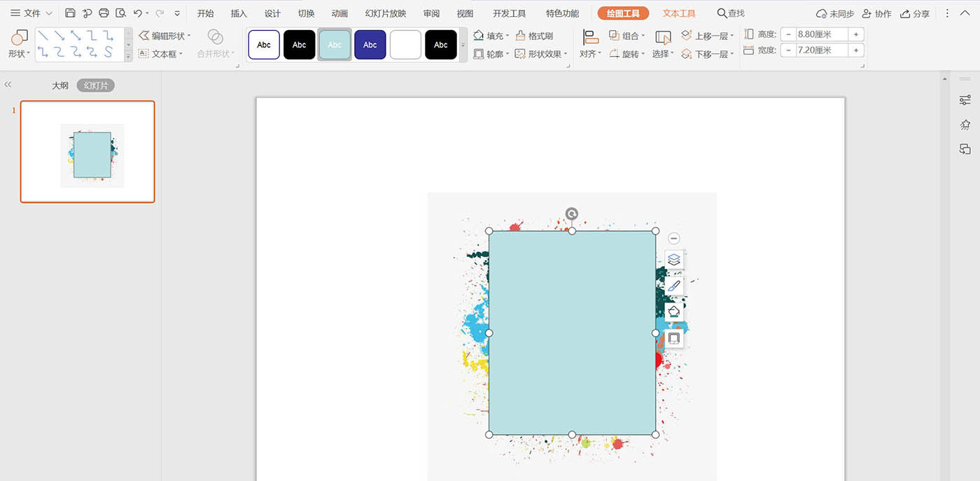Click the 格式刷 format painter
This screenshot has width=980, height=481.
pos(534,36)
